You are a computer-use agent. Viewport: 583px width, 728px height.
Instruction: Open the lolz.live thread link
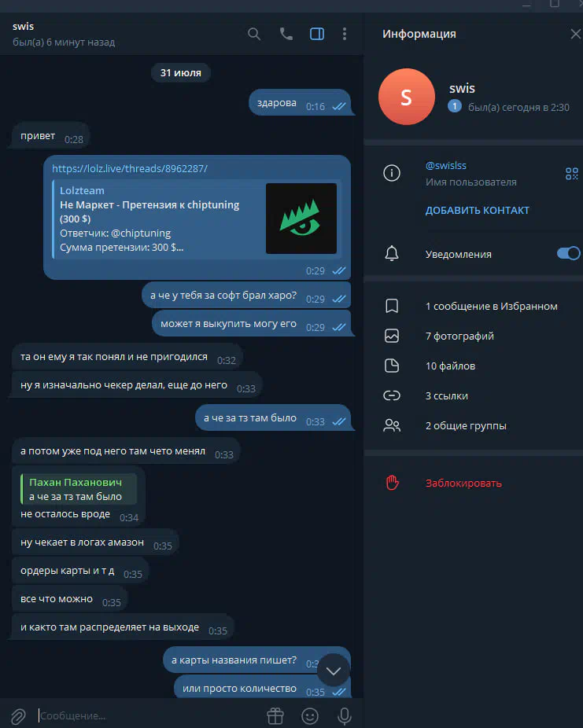click(x=130, y=168)
